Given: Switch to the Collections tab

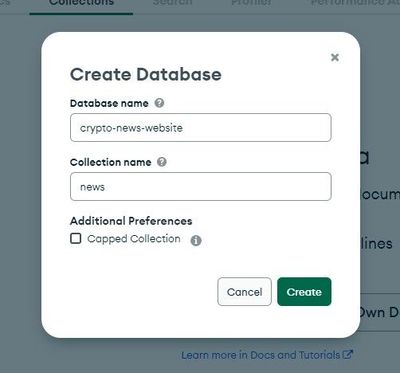Looking at the screenshot, I should point(81,3).
